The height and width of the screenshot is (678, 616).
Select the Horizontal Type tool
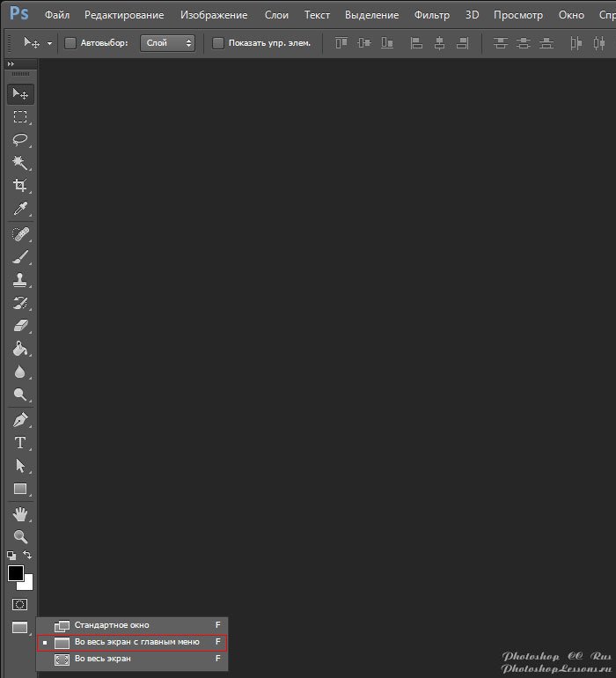point(19,443)
